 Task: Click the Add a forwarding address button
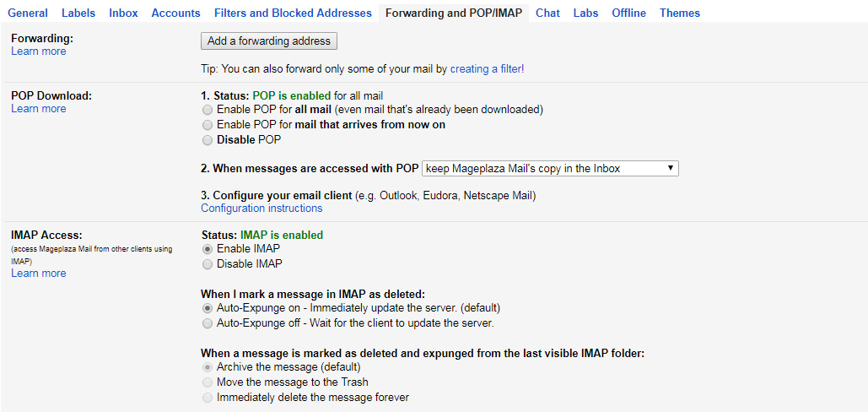268,41
